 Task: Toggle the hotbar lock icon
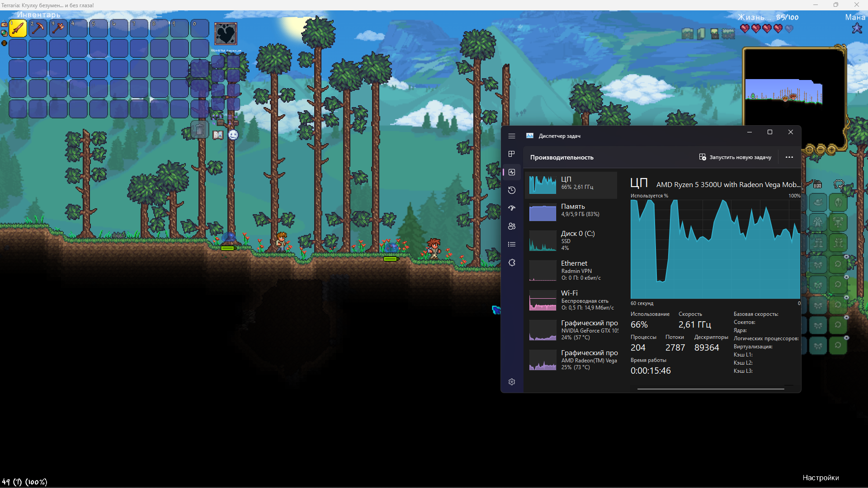pyautogui.click(x=4, y=25)
